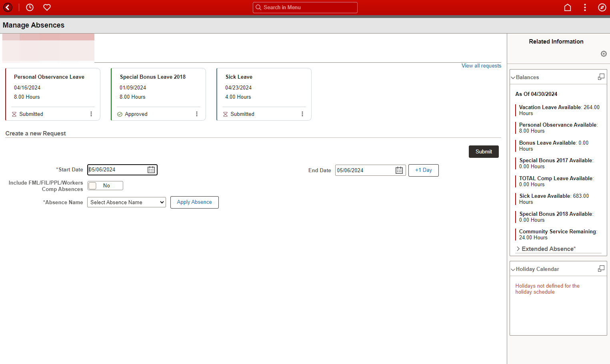610x364 pixels.
Task: Click the Approved status on Special Bonus card
Action: [136, 114]
